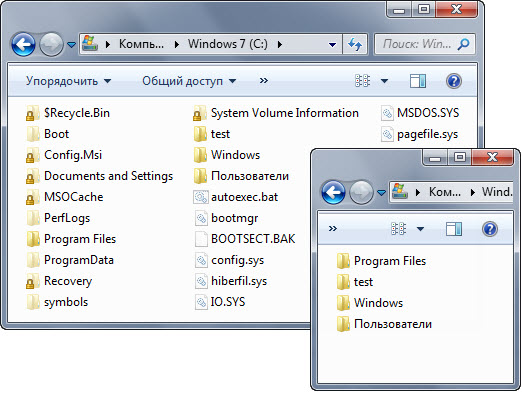Click the change view icon in the large window
Image resolution: width=522 pixels, height=397 pixels.
point(362,81)
